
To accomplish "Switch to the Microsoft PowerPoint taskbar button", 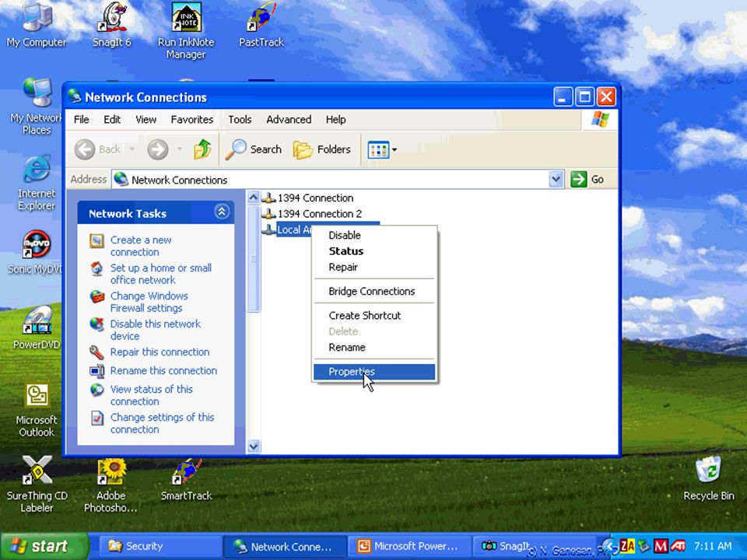I will click(410, 546).
